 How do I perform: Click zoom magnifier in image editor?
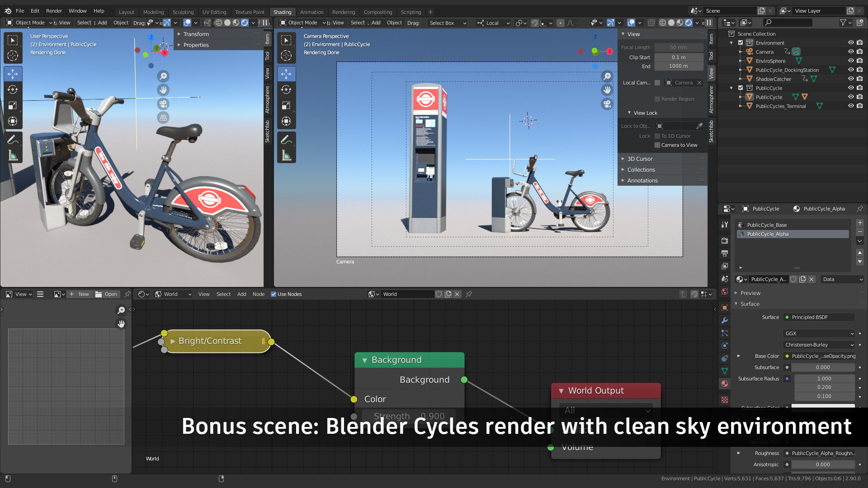point(121,310)
